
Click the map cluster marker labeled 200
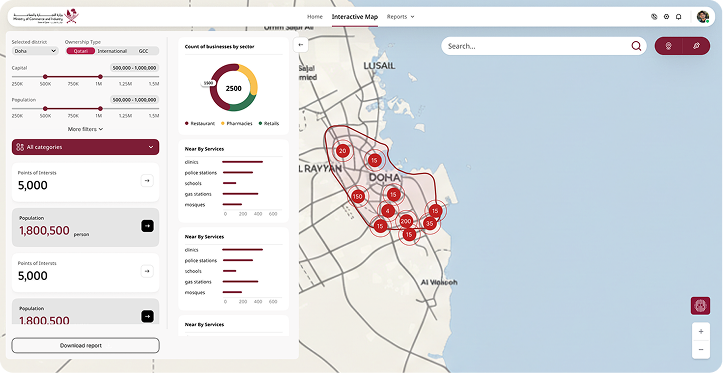(x=406, y=222)
